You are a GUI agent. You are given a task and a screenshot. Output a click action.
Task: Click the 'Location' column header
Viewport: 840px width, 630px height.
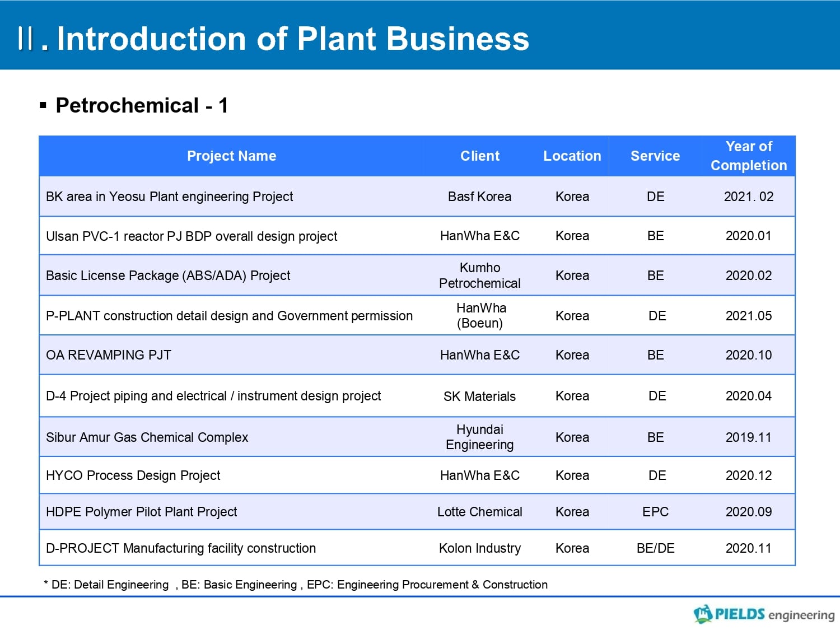pyautogui.click(x=572, y=156)
